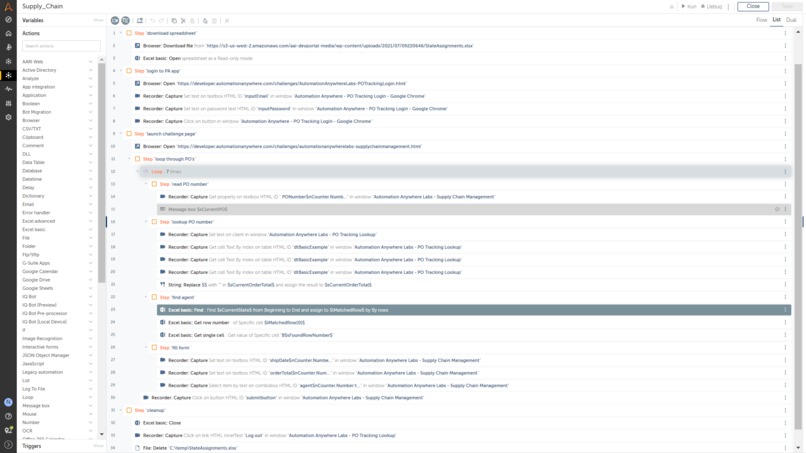Open user profile avatar 'N'

[8, 402]
